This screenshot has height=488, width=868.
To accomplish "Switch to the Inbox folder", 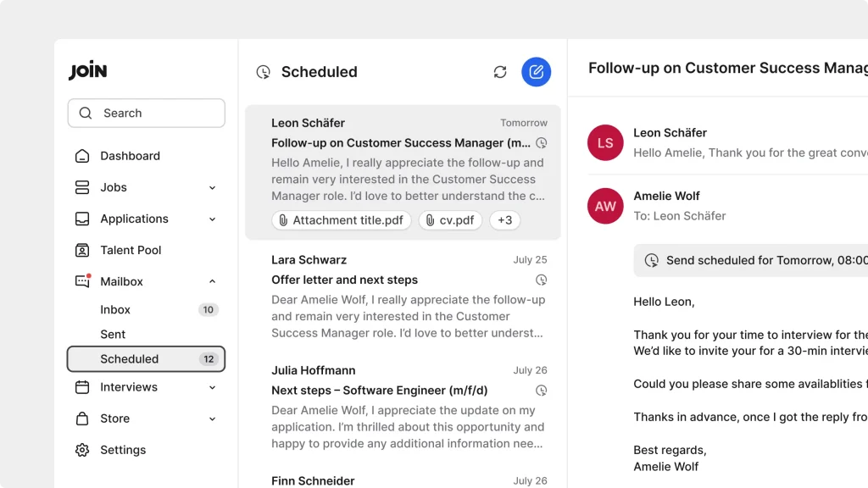I will [115, 309].
